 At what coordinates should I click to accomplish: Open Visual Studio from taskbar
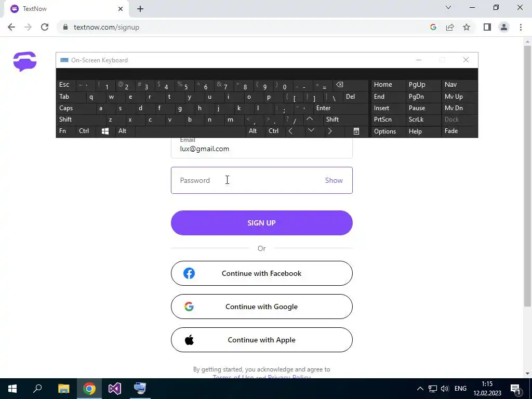click(x=115, y=389)
